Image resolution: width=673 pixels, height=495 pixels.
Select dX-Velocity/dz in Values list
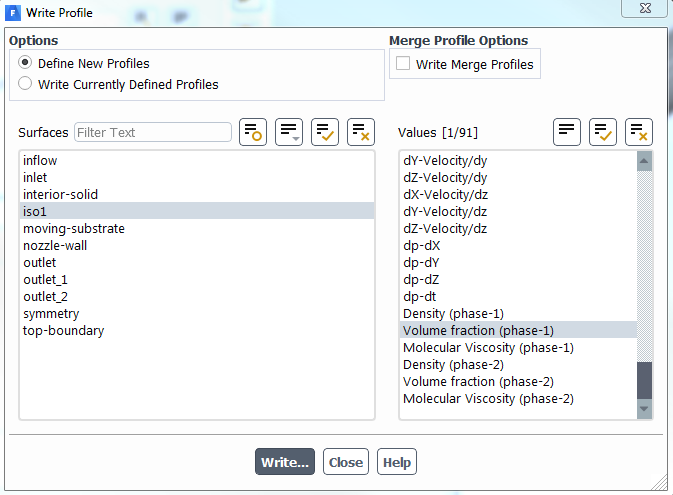pyautogui.click(x=518, y=194)
